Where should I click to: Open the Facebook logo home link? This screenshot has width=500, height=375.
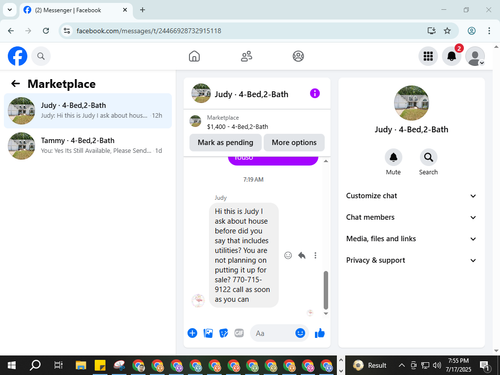click(17, 56)
